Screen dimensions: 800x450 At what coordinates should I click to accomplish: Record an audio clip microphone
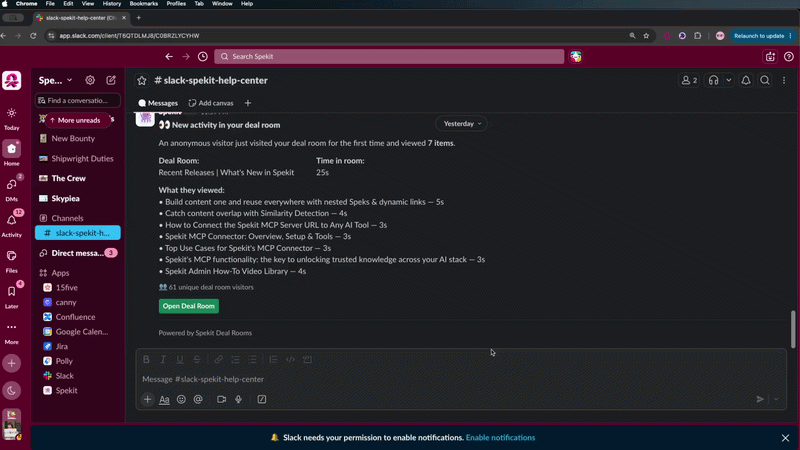click(238, 399)
